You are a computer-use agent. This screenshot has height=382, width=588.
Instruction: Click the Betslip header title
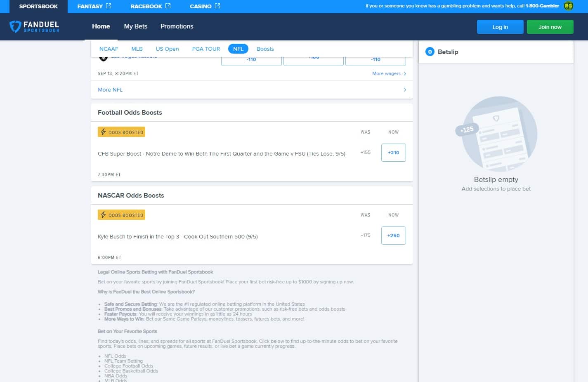(448, 52)
